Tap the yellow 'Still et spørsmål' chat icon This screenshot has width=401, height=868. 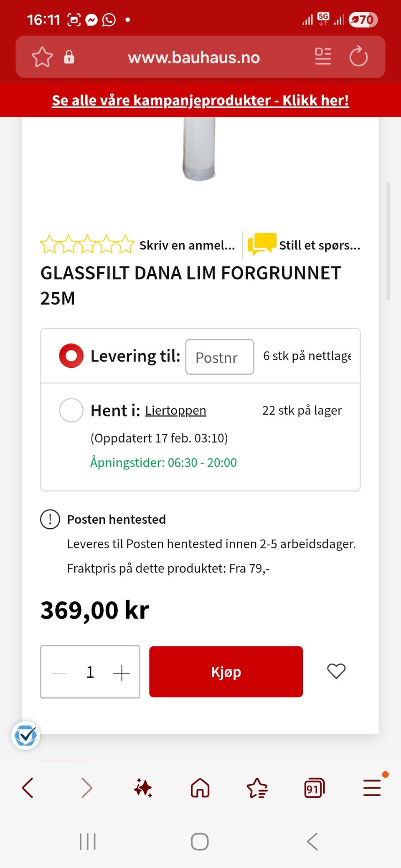pos(261,244)
